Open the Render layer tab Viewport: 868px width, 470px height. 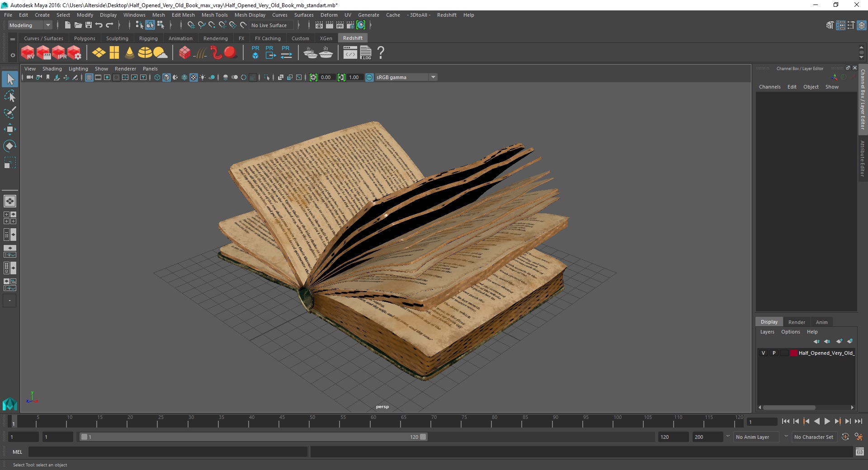click(x=797, y=322)
